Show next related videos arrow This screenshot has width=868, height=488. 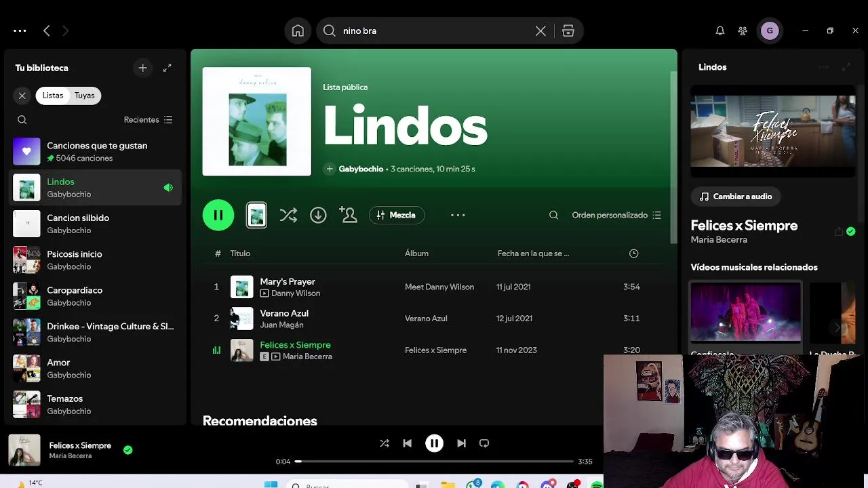837,327
